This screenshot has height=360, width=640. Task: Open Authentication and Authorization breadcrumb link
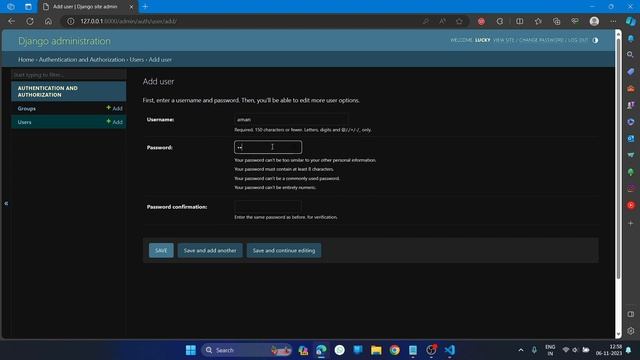point(82,60)
